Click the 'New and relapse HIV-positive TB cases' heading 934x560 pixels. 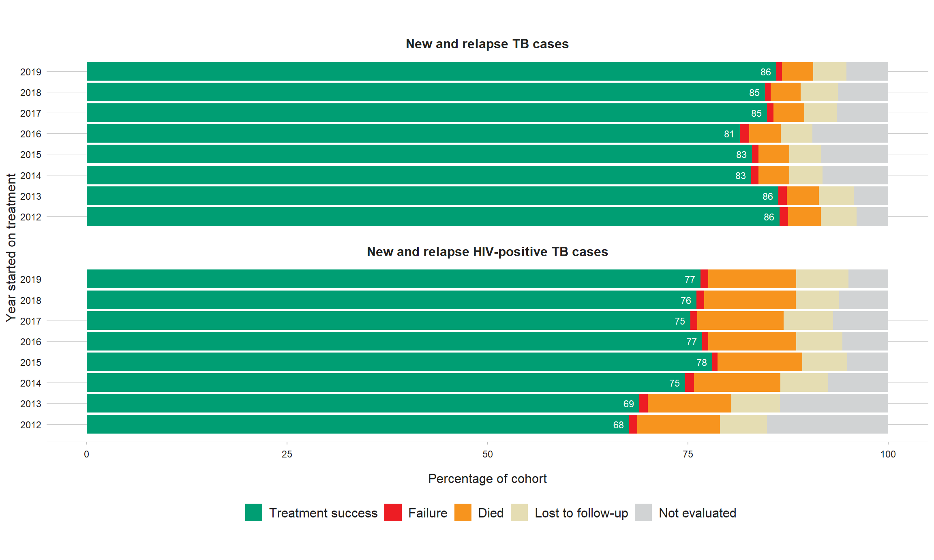(x=487, y=252)
